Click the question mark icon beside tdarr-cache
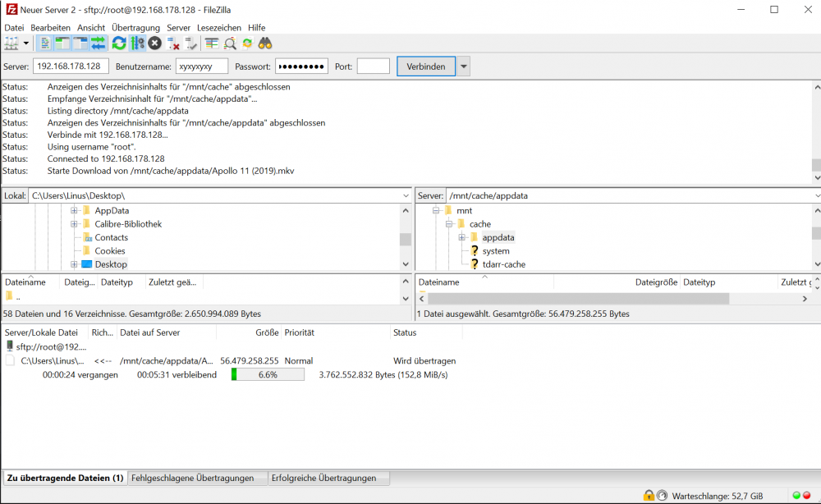Viewport: 821px width, 504px height. click(475, 264)
